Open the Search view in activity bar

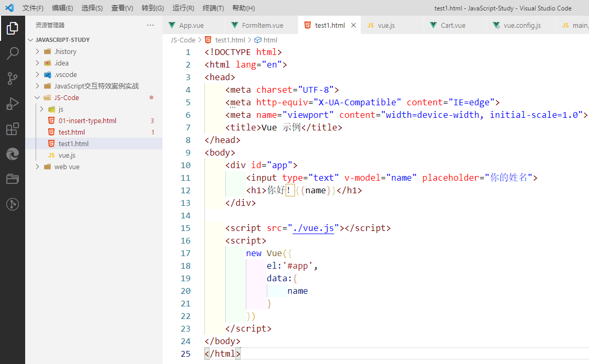(x=13, y=53)
